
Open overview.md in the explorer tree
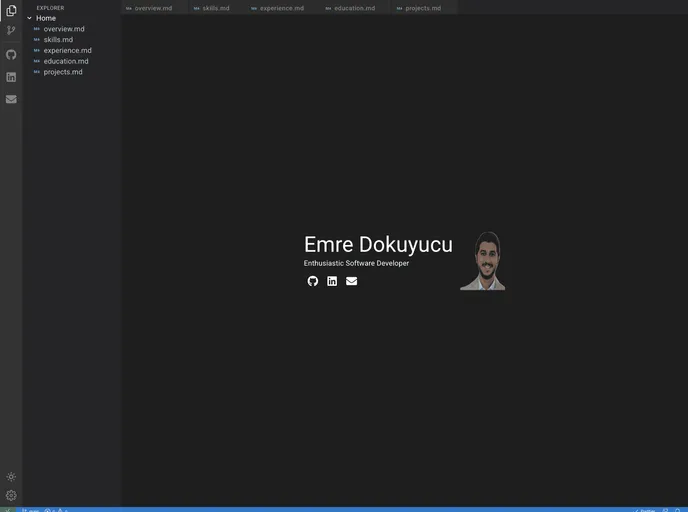point(64,29)
